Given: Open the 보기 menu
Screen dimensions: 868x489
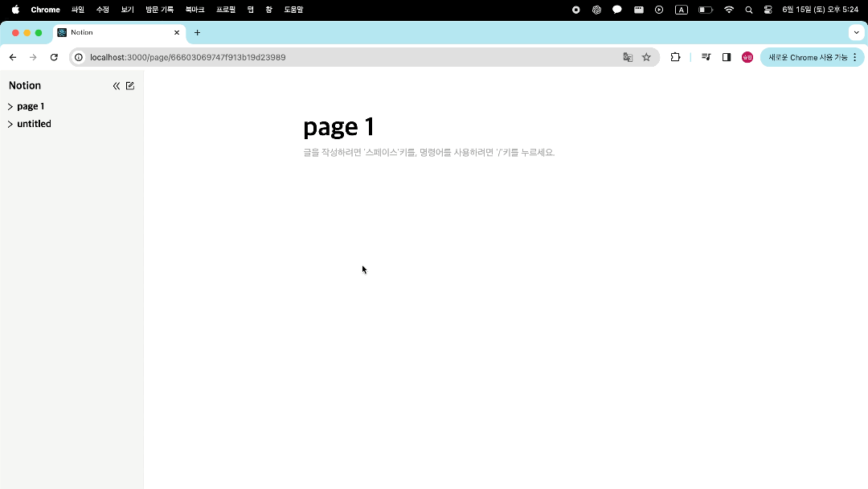Looking at the screenshot, I should click(x=127, y=10).
